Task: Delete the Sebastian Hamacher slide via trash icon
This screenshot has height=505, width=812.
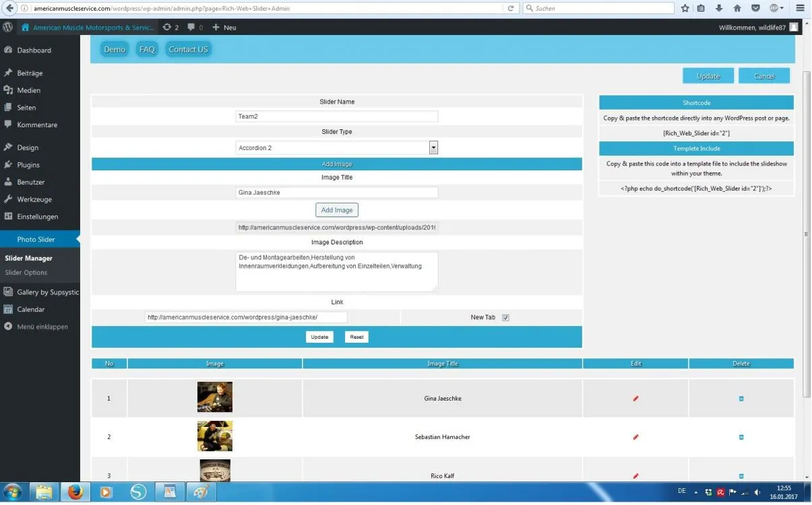Action: pyautogui.click(x=741, y=437)
